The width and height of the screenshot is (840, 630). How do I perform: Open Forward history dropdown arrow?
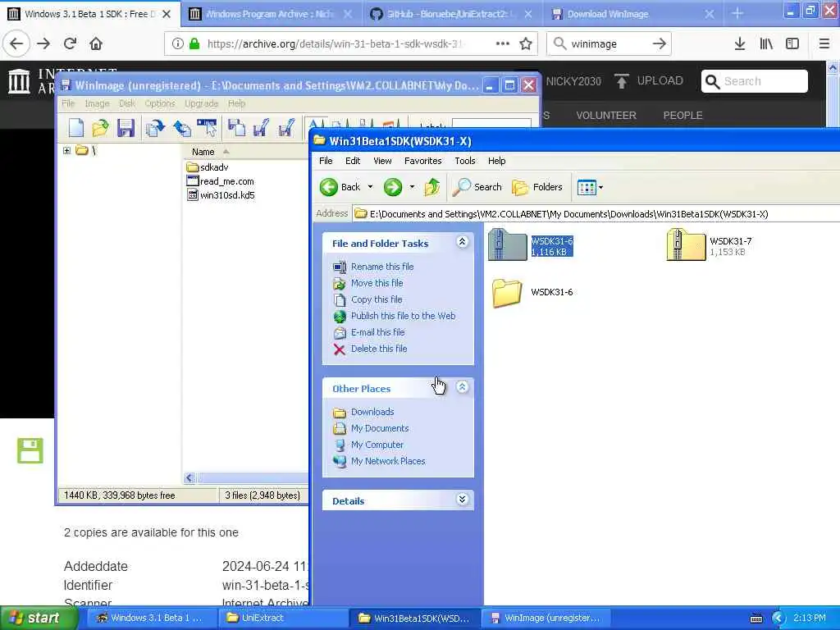point(412,187)
